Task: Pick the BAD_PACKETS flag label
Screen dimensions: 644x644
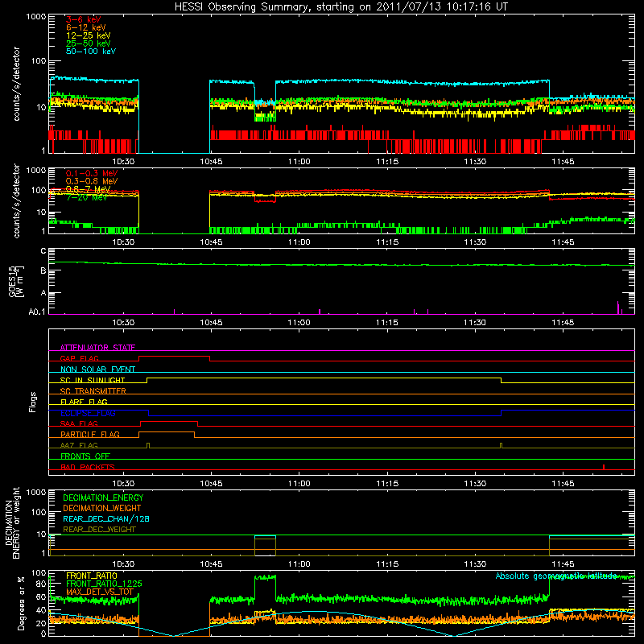Action: (88, 467)
